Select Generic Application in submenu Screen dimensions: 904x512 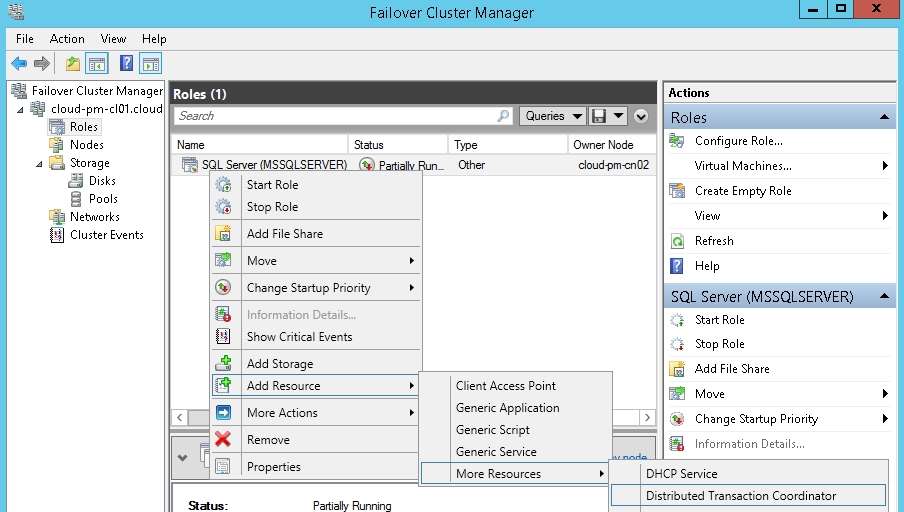[516, 408]
